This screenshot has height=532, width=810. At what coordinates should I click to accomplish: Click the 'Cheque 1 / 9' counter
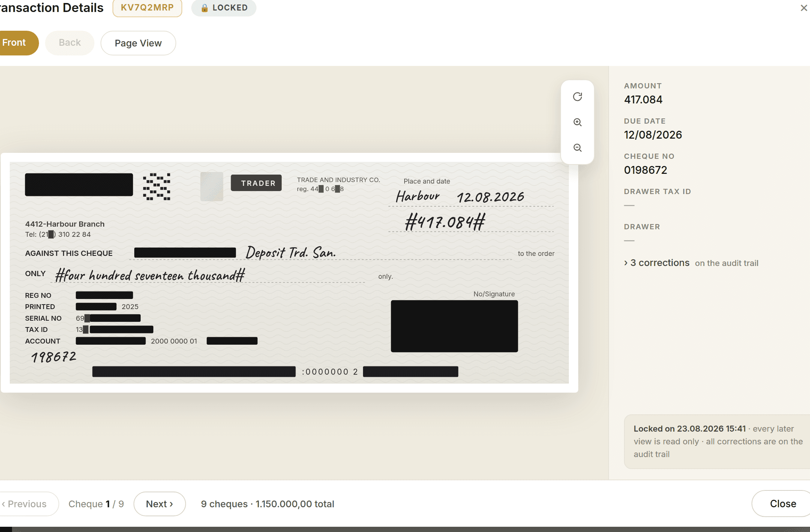click(96, 504)
